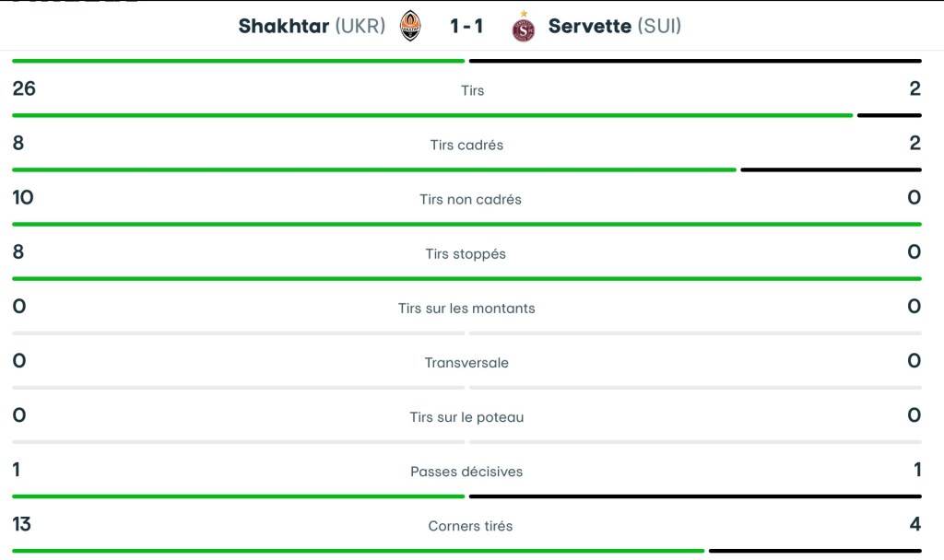Click Shakhtar's 26 shots value
Screen dimensions: 944x560
point(24,88)
